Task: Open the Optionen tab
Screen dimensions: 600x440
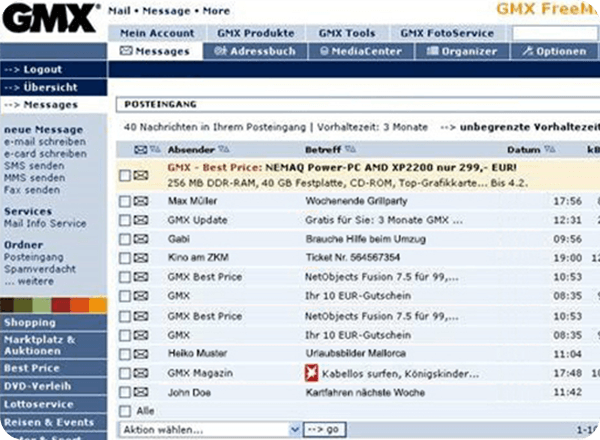Action: [x=554, y=51]
